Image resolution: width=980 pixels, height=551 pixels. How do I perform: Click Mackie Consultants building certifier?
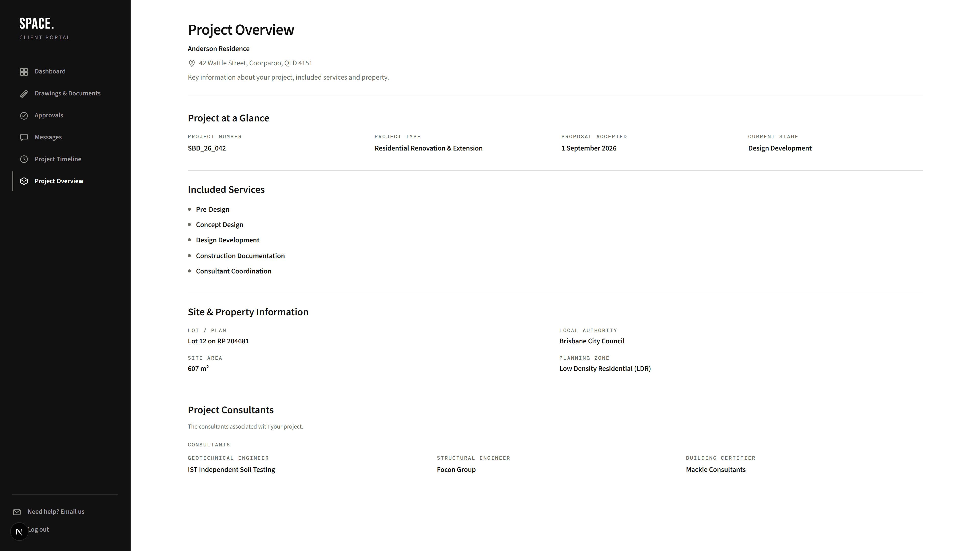click(716, 470)
